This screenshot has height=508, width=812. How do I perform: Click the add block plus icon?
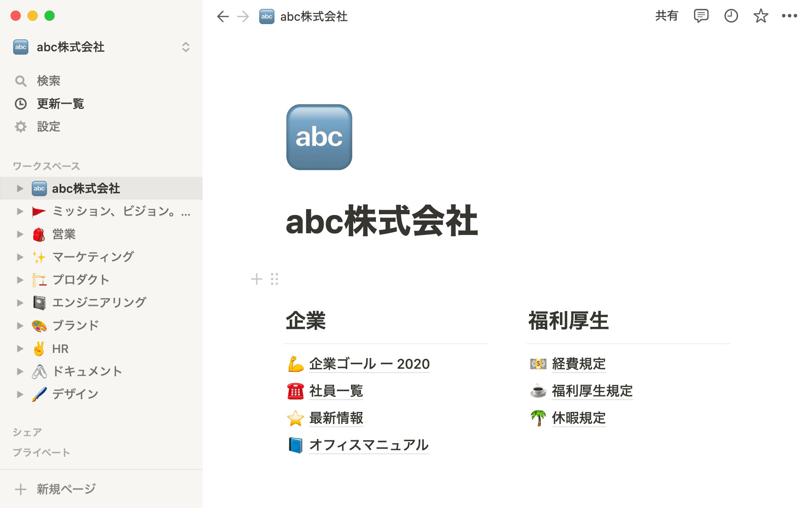[x=256, y=279]
